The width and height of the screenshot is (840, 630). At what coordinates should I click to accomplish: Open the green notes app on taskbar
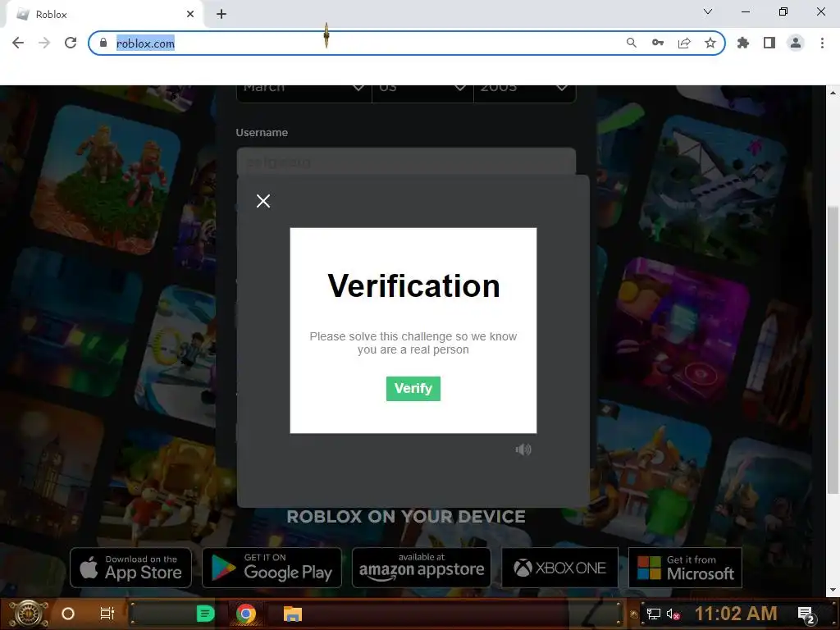pyautogui.click(x=205, y=614)
